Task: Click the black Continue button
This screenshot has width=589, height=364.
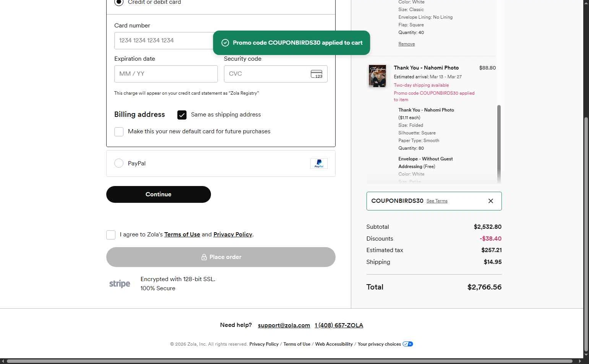Action: (x=159, y=194)
